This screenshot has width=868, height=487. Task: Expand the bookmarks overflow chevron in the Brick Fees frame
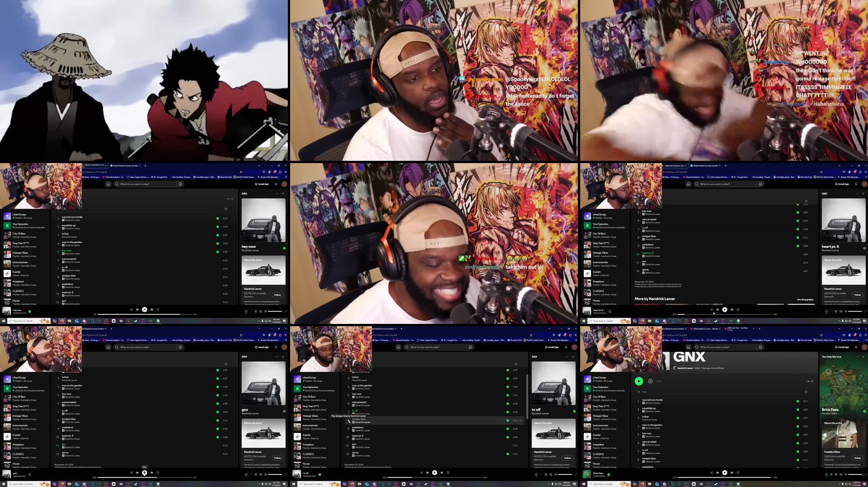click(865, 340)
